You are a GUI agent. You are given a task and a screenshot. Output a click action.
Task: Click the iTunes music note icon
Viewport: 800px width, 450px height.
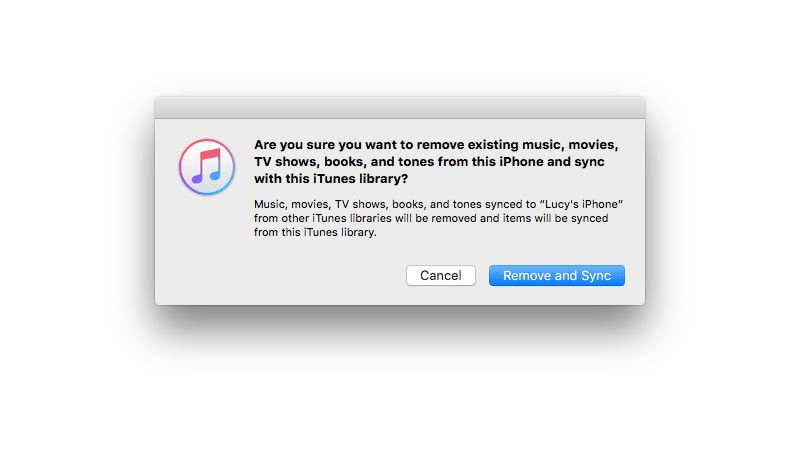pyautogui.click(x=207, y=167)
